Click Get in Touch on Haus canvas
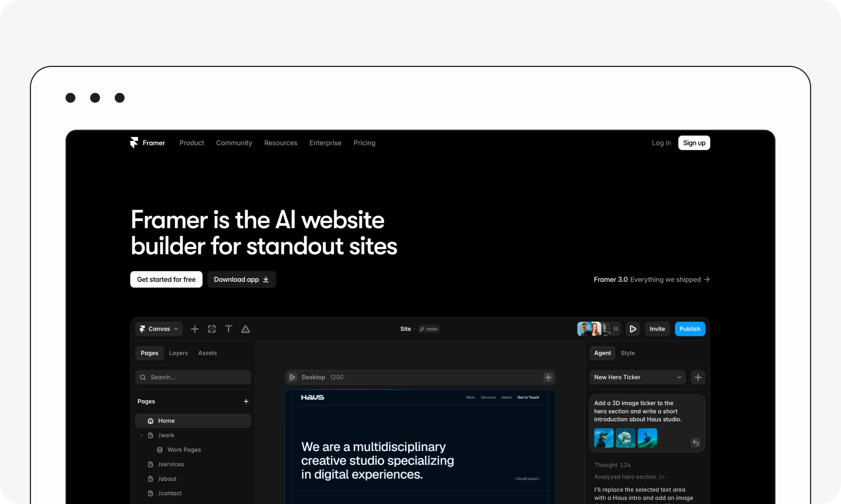Viewport: 841px width, 504px height. (x=528, y=398)
